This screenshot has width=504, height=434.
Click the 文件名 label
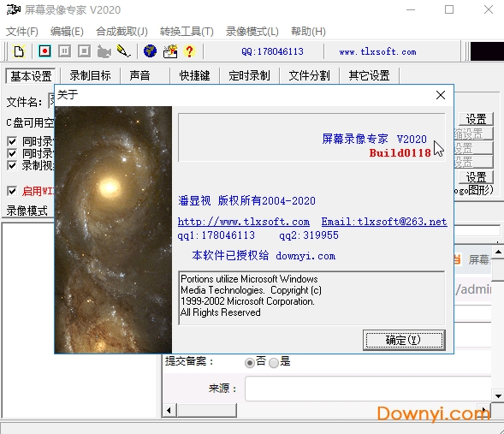click(24, 102)
